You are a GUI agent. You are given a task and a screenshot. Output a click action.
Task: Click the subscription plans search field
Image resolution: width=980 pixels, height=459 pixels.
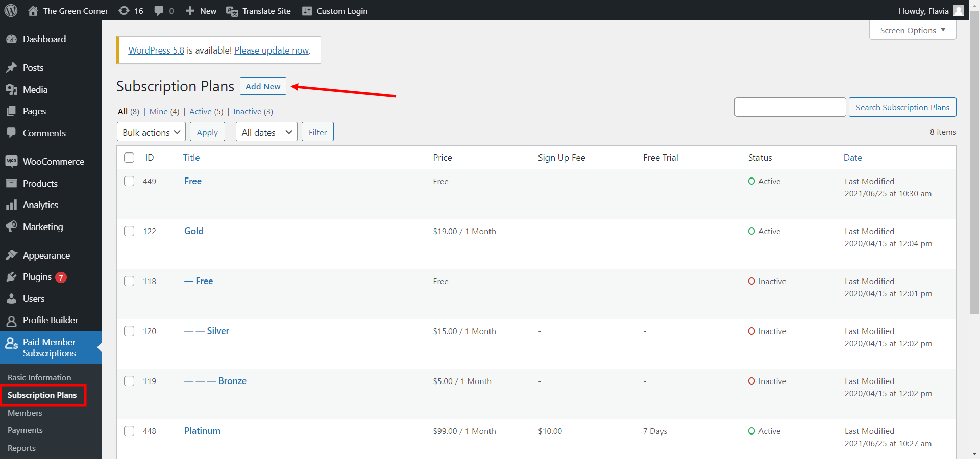[x=790, y=107]
